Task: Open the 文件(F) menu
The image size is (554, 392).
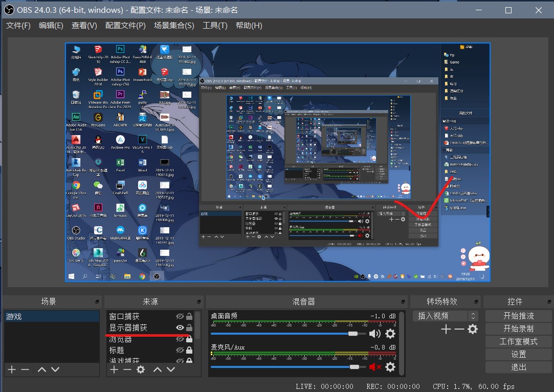Action: (x=18, y=26)
